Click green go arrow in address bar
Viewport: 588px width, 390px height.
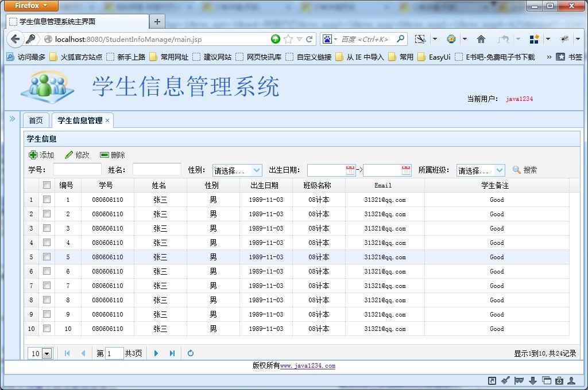[x=276, y=39]
